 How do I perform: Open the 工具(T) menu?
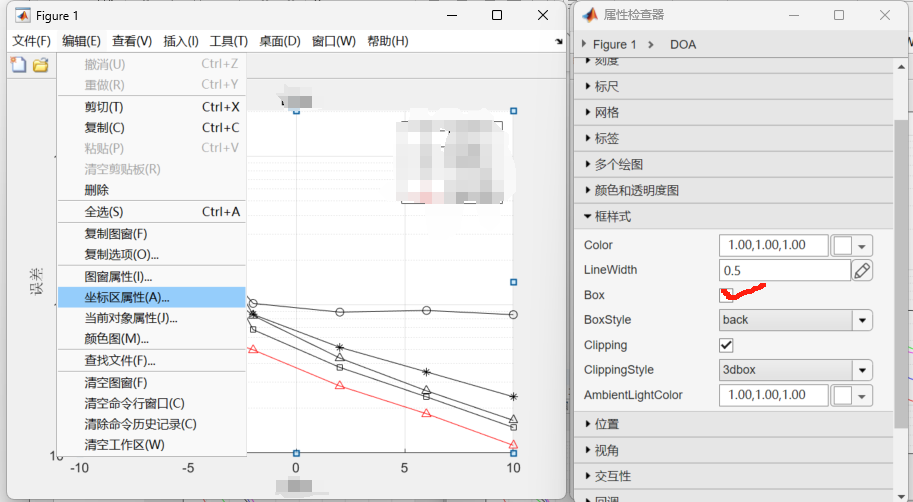pyautogui.click(x=229, y=41)
